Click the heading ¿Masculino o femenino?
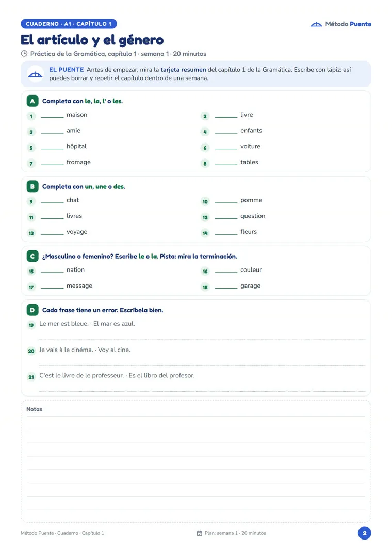Viewport: 392px width, 555px height. tap(78, 256)
